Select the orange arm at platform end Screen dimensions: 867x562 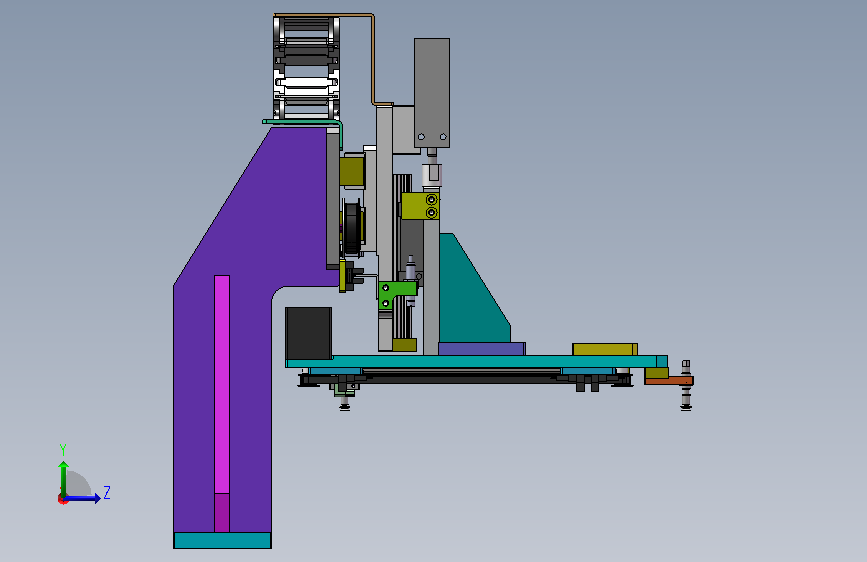pyautogui.click(x=669, y=381)
